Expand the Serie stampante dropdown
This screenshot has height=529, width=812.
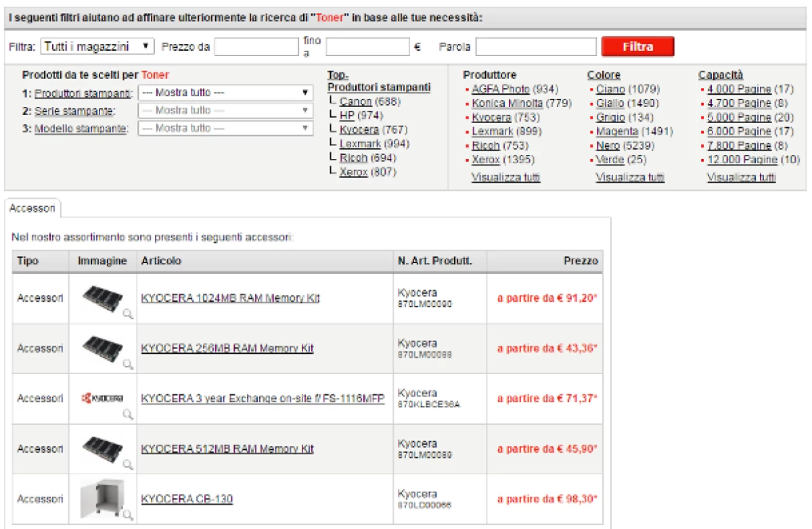225,110
